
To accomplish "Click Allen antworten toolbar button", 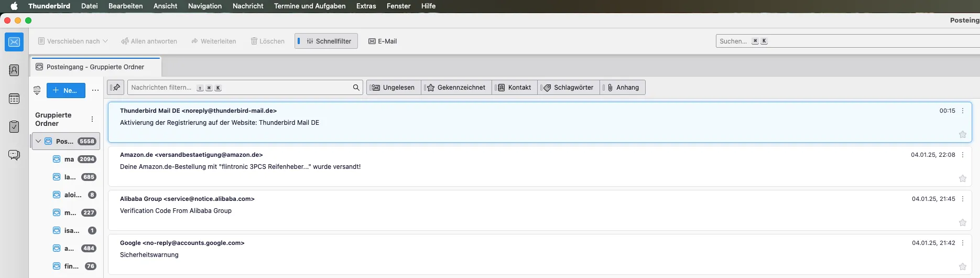I will (x=149, y=41).
